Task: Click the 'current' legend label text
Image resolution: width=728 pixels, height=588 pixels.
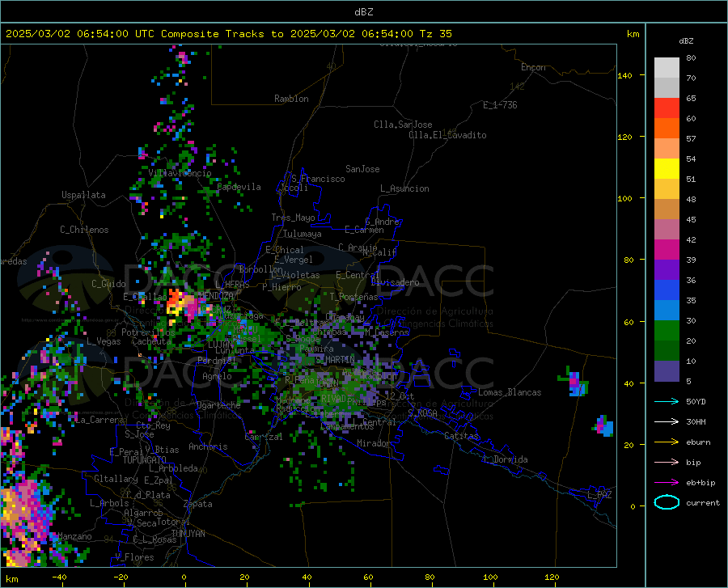Action: point(703,502)
